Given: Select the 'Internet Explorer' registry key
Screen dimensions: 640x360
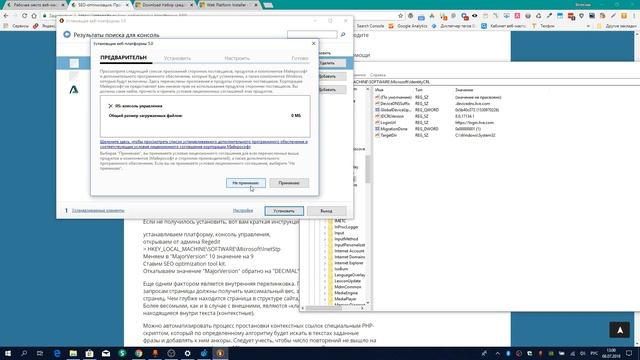Looking at the screenshot, I should [x=349, y=263].
